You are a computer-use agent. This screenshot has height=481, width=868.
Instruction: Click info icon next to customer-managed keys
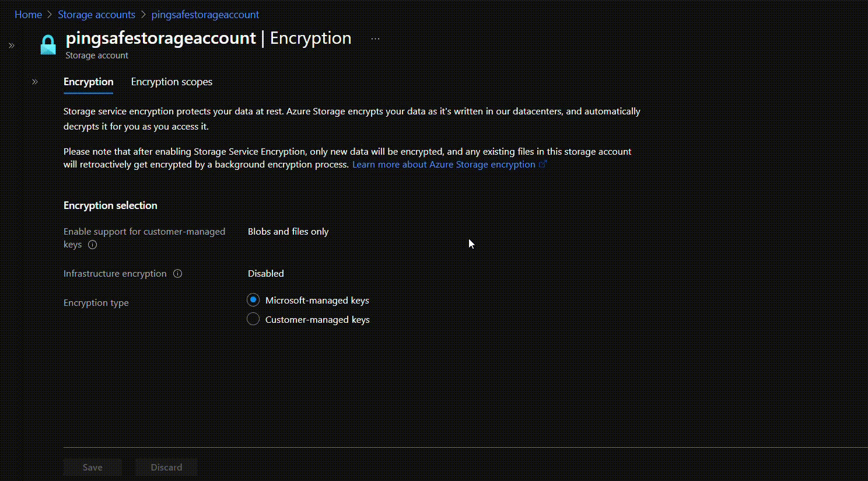point(92,245)
